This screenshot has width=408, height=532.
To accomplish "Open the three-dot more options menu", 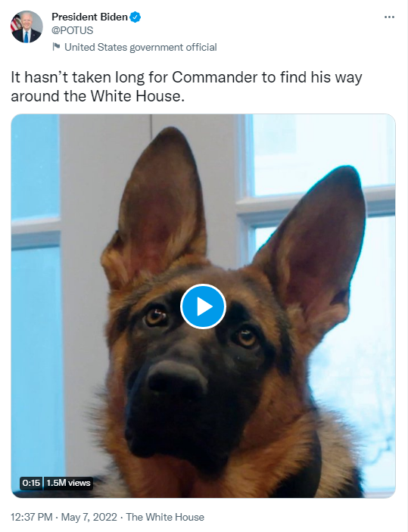I will (389, 17).
